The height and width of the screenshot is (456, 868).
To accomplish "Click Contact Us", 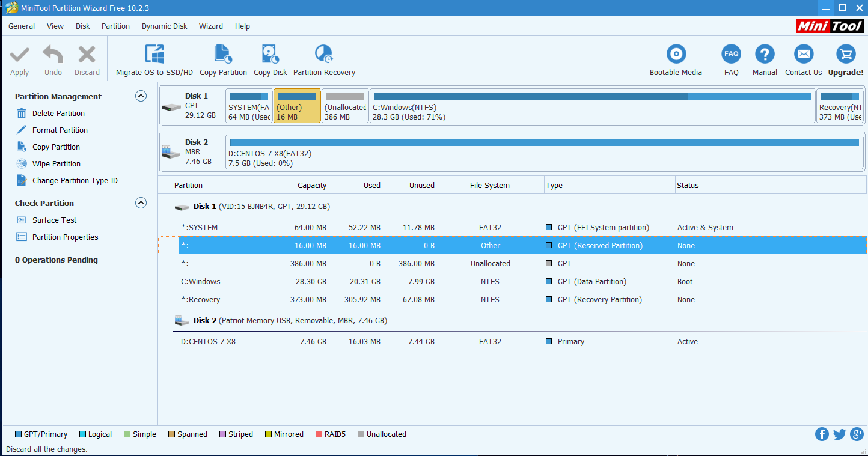I will 803,58.
